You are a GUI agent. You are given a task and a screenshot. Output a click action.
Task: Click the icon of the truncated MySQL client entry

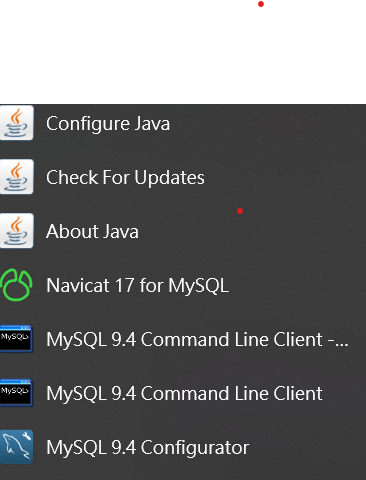coord(16,339)
